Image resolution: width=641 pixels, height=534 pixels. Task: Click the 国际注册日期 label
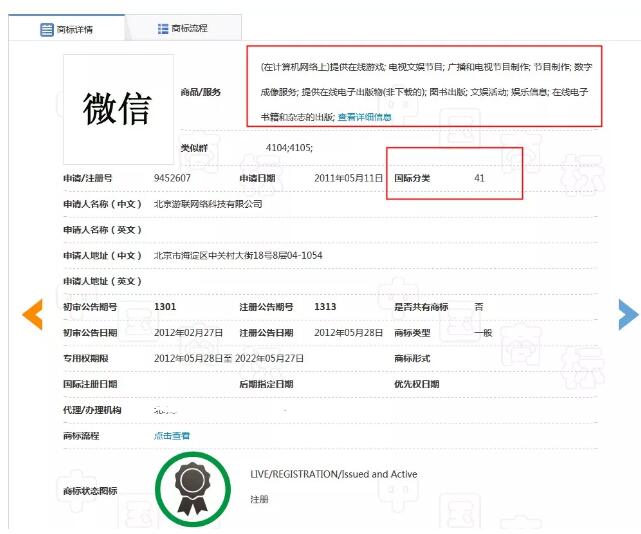click(x=90, y=384)
